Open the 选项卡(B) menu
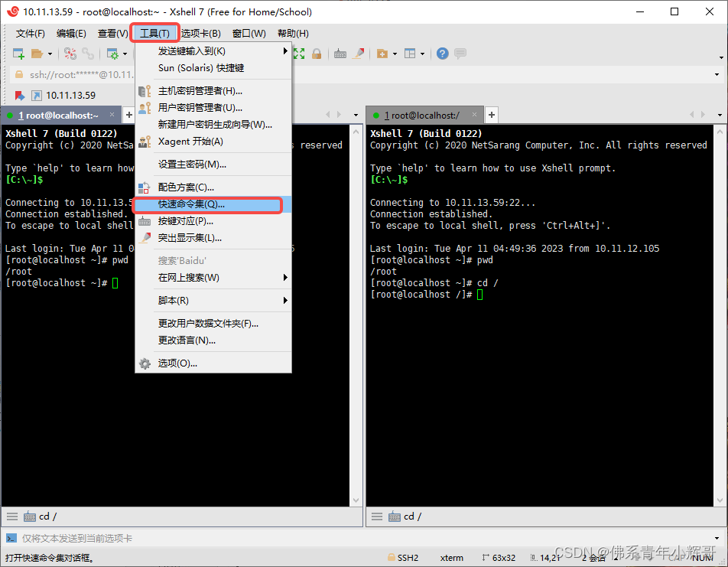This screenshot has height=567, width=728. click(x=200, y=34)
